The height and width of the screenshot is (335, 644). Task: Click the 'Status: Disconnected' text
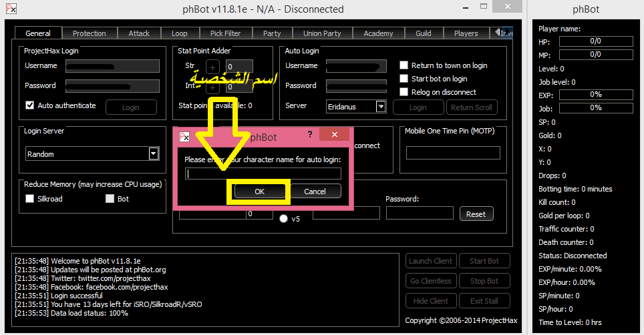573,256
